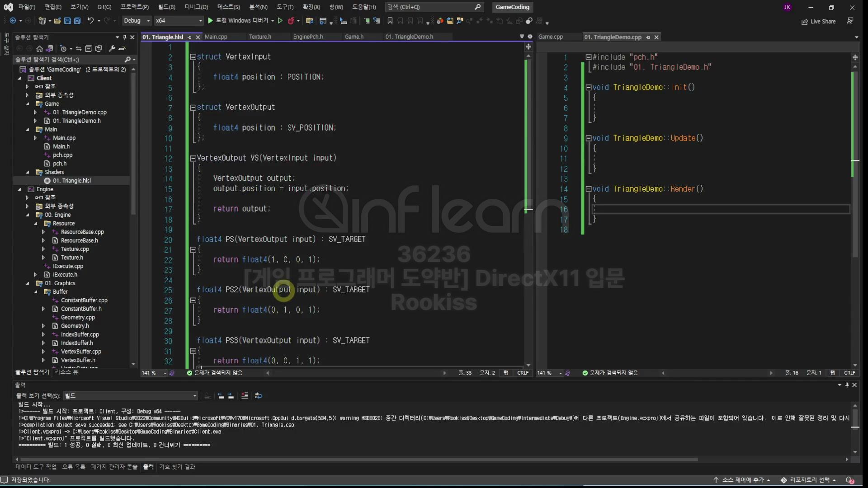Click the Hot Reload flame icon

291,21
